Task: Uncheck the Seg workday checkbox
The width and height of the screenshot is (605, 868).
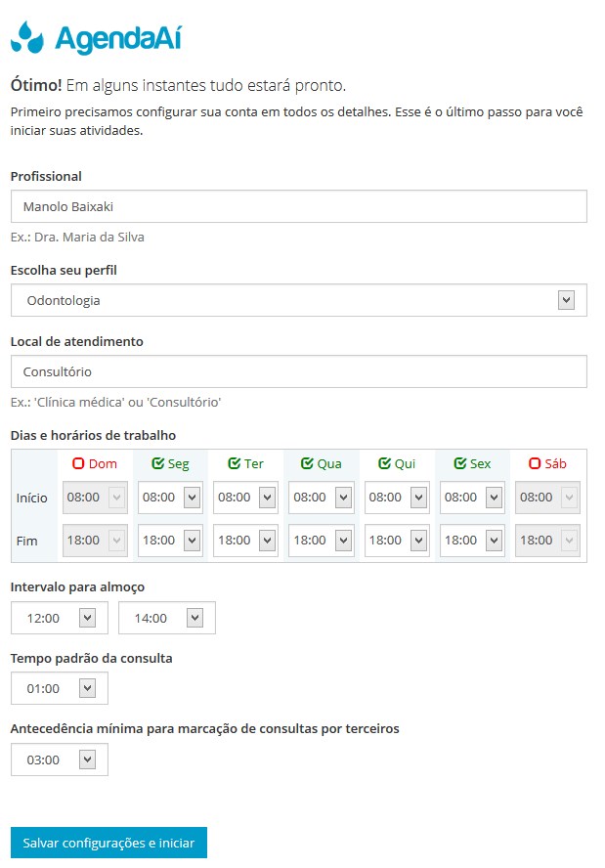Action: [158, 463]
